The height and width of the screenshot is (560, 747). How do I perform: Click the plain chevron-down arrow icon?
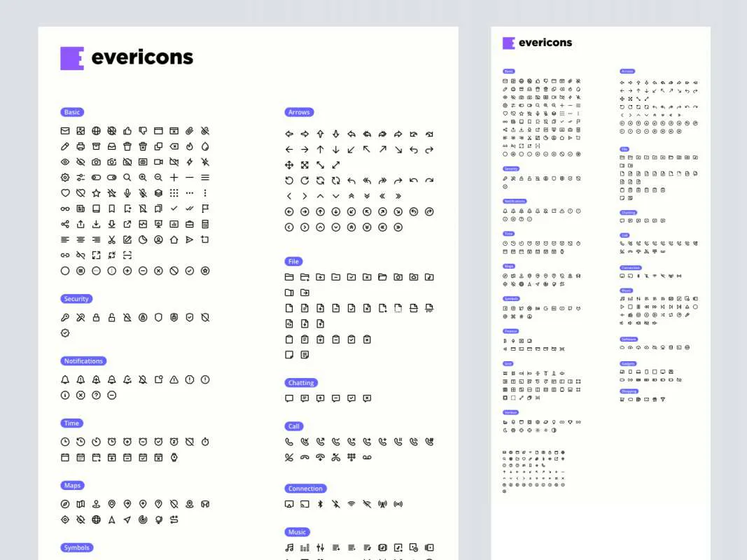(x=335, y=196)
